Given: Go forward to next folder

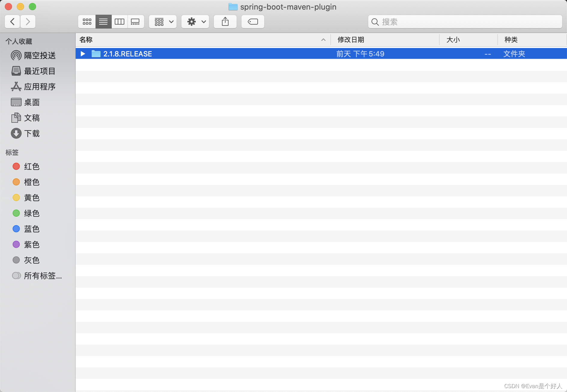Looking at the screenshot, I should (28, 22).
